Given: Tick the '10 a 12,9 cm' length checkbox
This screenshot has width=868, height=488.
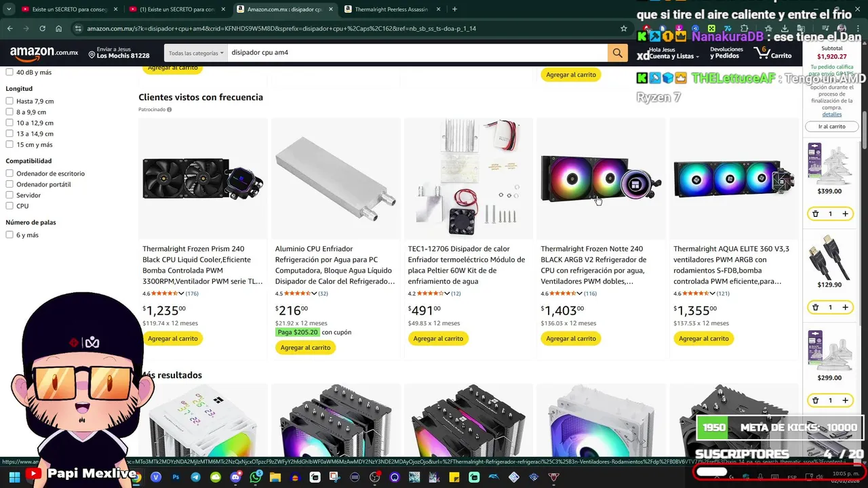Looking at the screenshot, I should (x=9, y=123).
